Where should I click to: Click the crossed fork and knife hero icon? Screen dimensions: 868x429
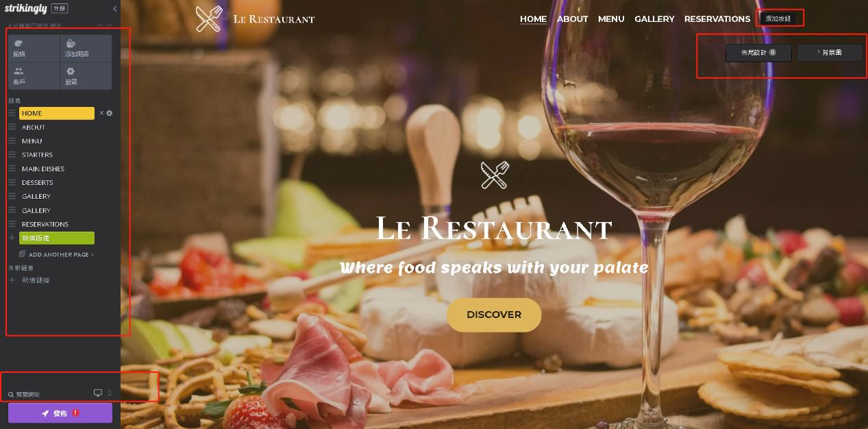click(494, 175)
